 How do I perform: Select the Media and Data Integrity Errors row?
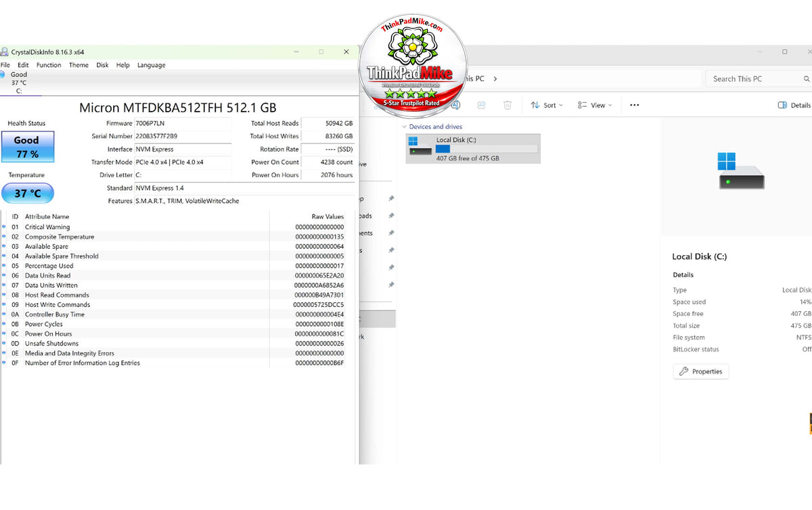[177, 353]
